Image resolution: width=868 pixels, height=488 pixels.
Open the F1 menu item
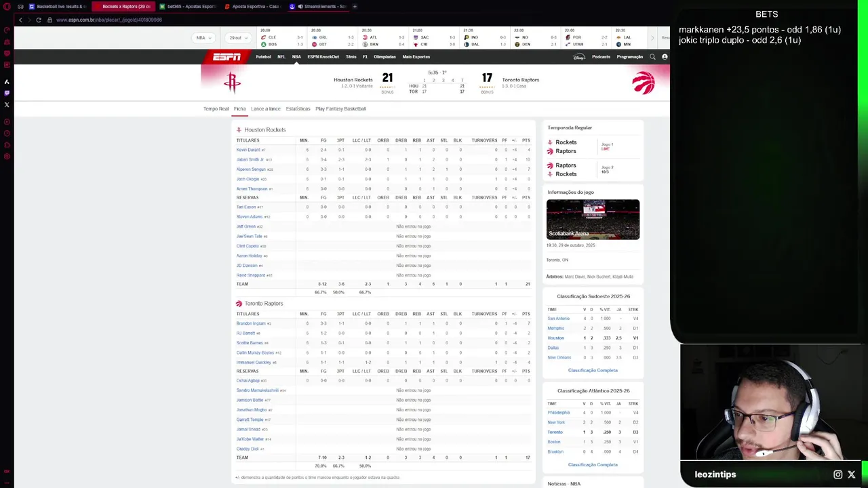[x=365, y=57]
